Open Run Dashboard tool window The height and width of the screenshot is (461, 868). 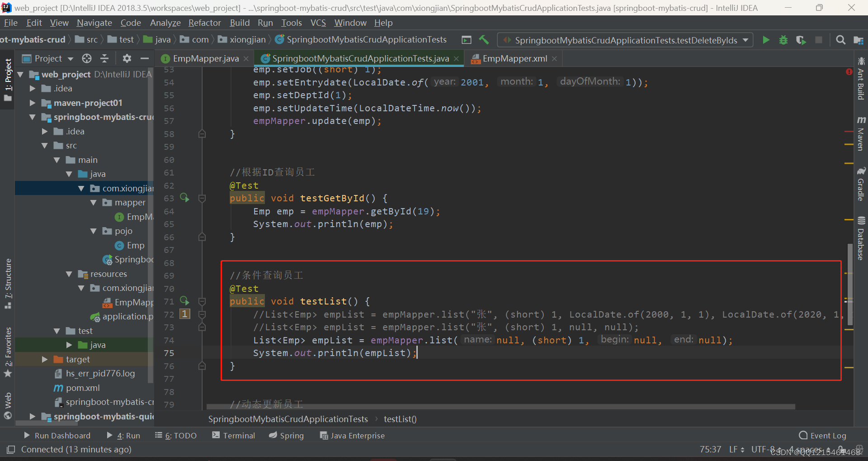57,436
